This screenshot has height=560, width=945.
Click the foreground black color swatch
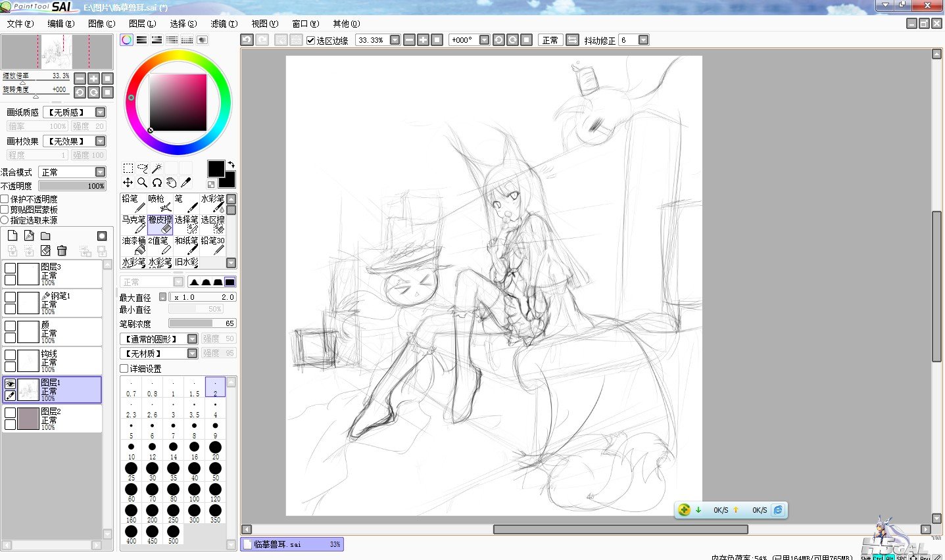[216, 169]
